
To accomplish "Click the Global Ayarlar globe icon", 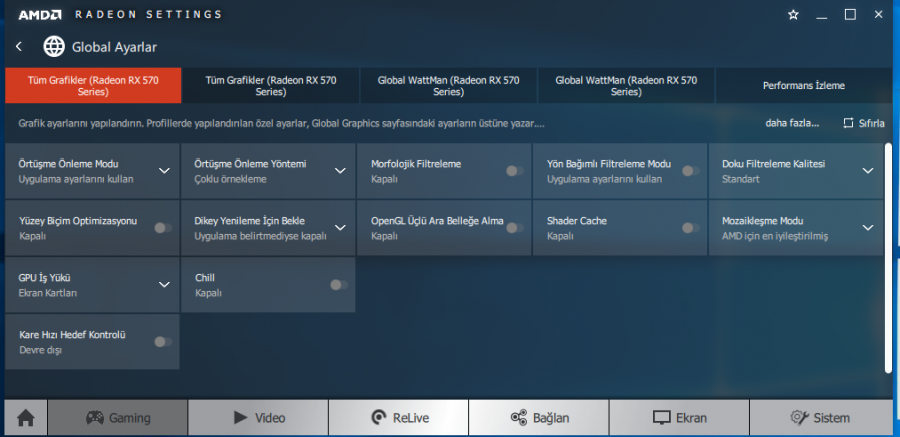I will pos(54,47).
